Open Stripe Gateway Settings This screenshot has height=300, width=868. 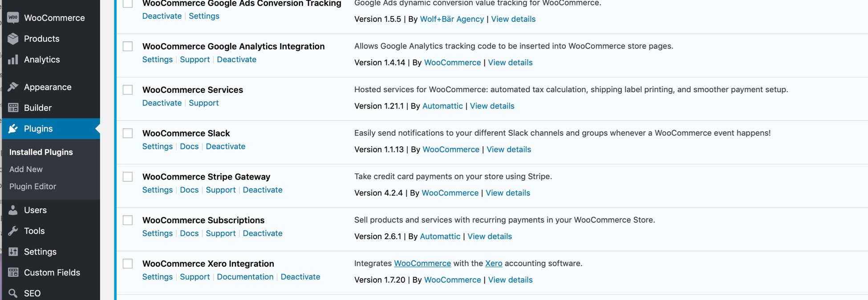click(x=157, y=190)
